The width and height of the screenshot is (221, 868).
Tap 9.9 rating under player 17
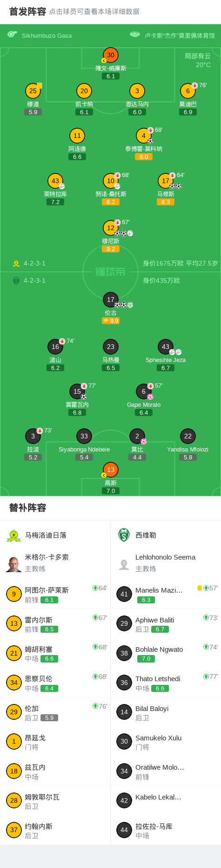click(111, 321)
